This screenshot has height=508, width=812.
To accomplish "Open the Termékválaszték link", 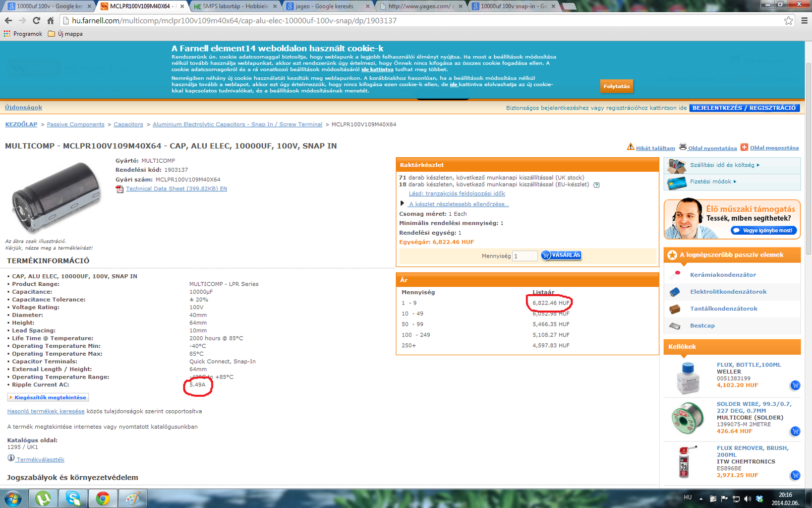I will click(40, 459).
